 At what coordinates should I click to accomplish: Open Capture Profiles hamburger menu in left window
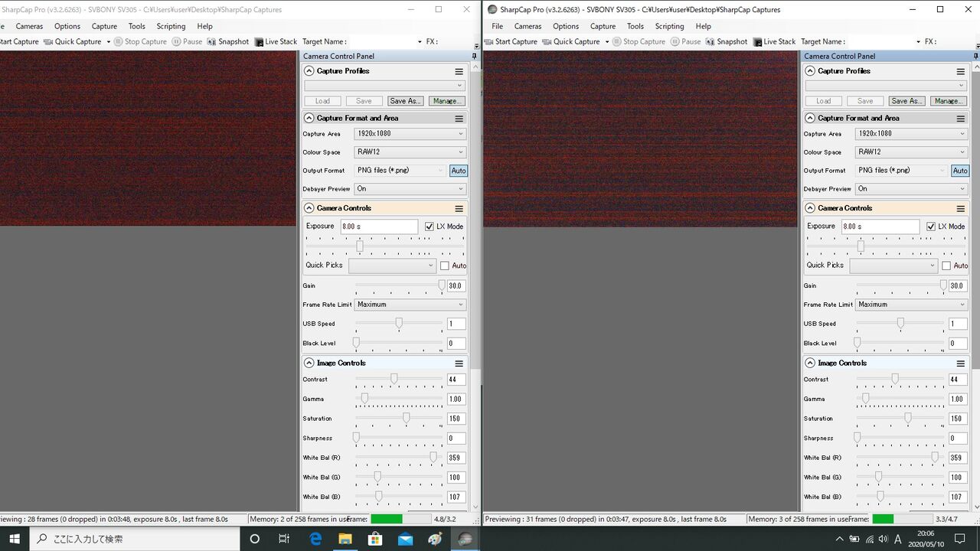click(x=459, y=71)
